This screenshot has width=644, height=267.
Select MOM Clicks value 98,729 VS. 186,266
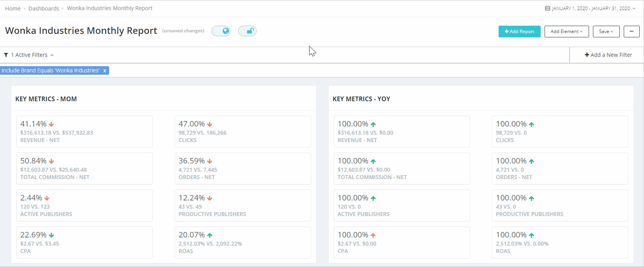click(x=202, y=133)
